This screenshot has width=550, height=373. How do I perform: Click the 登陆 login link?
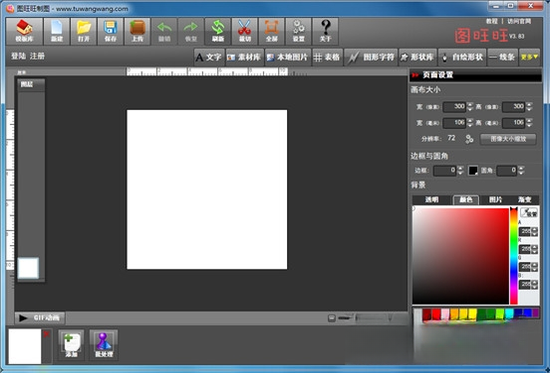click(x=18, y=56)
